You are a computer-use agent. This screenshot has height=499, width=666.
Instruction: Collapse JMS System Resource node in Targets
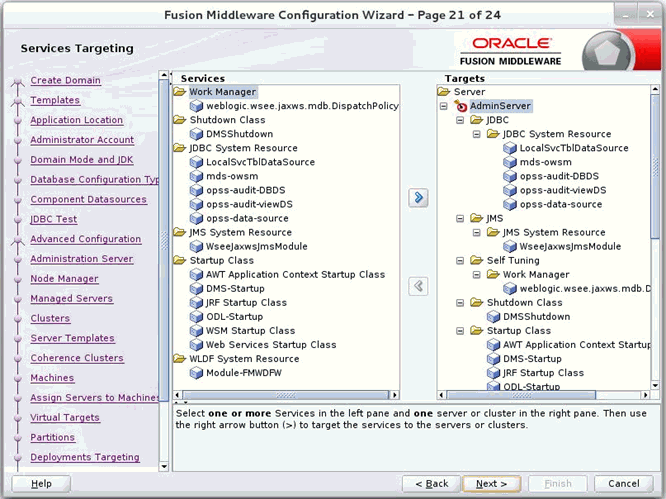click(x=477, y=233)
